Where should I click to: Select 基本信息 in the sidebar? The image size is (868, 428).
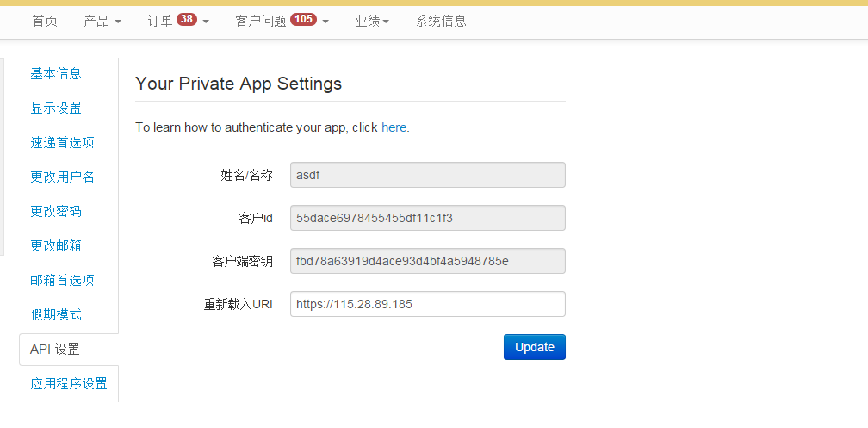tap(56, 74)
